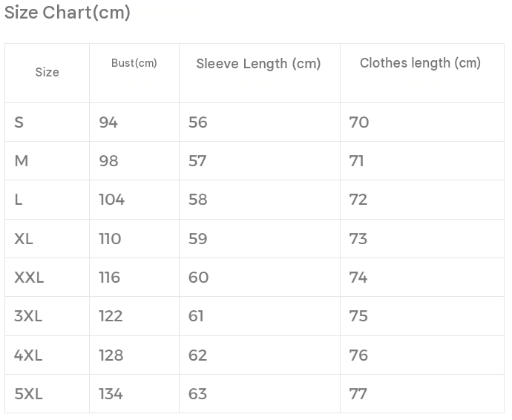Screen dimensions: 512x420
Task: Select the M size row label
Action: [x=22, y=161]
